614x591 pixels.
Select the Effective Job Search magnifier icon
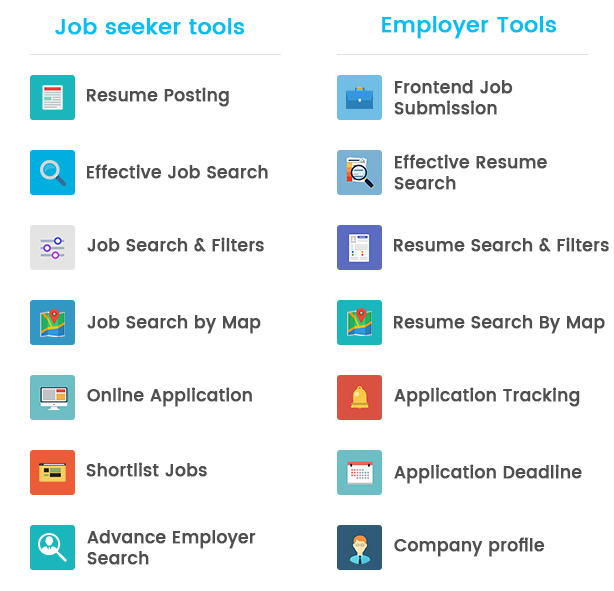[52, 172]
